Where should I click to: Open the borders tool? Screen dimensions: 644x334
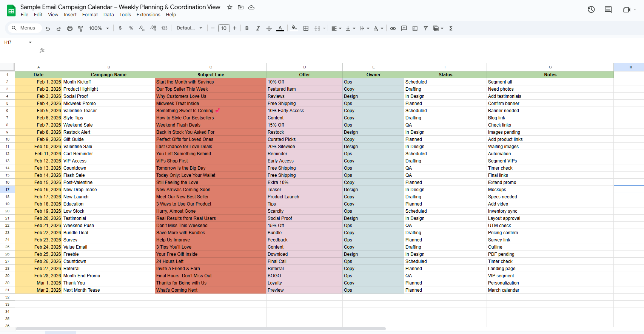[x=306, y=28]
